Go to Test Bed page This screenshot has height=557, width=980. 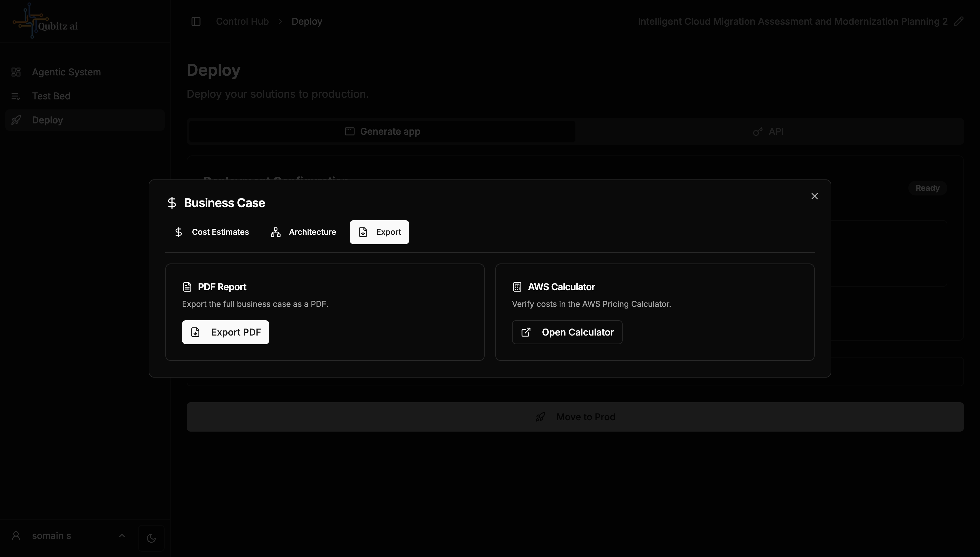tap(51, 96)
